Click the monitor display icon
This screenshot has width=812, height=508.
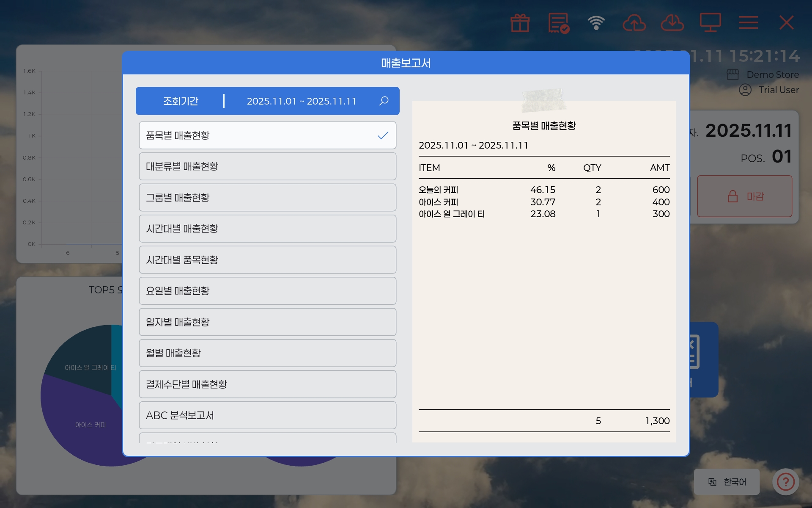coord(710,23)
